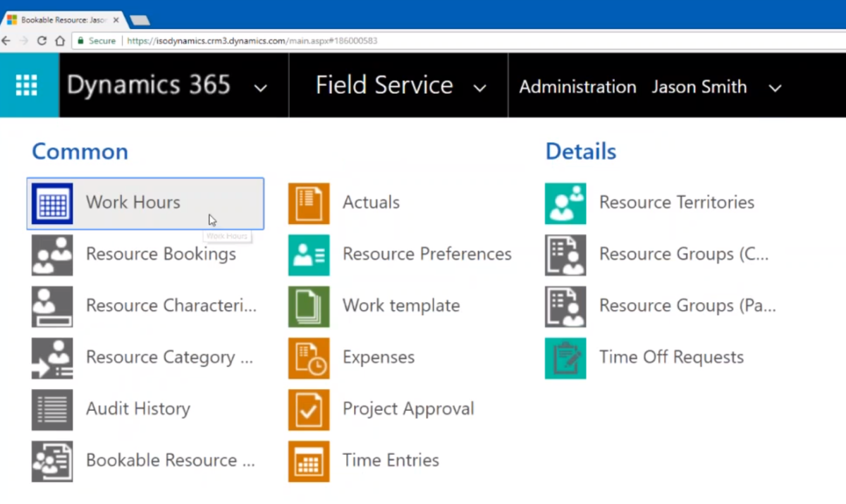Open Work Hours link
The height and width of the screenshot is (504, 846).
pos(133,202)
